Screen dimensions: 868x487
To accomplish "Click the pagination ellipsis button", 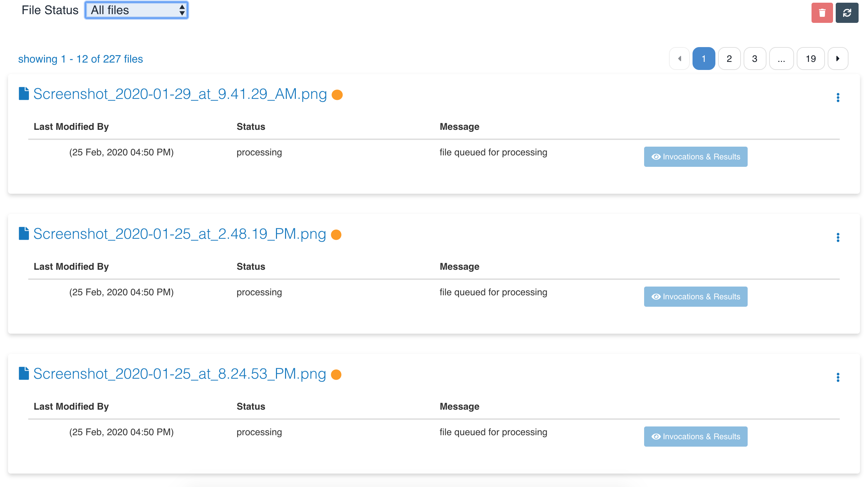I will tap(781, 59).
